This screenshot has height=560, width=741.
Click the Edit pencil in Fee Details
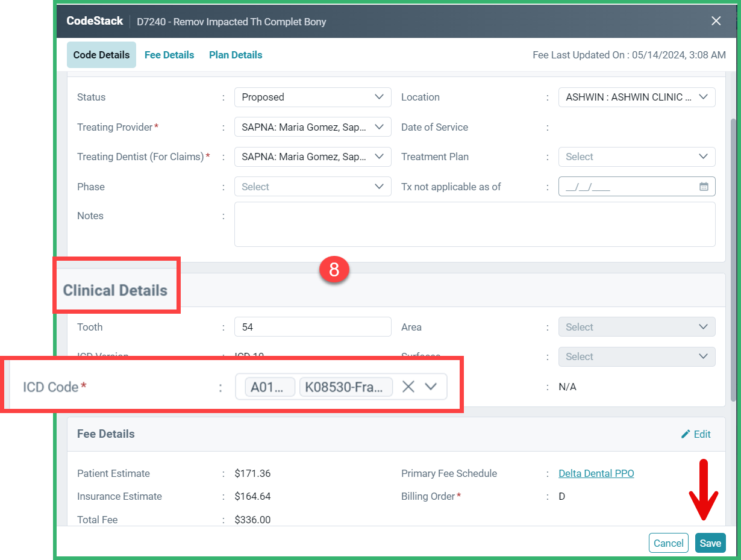coord(696,434)
